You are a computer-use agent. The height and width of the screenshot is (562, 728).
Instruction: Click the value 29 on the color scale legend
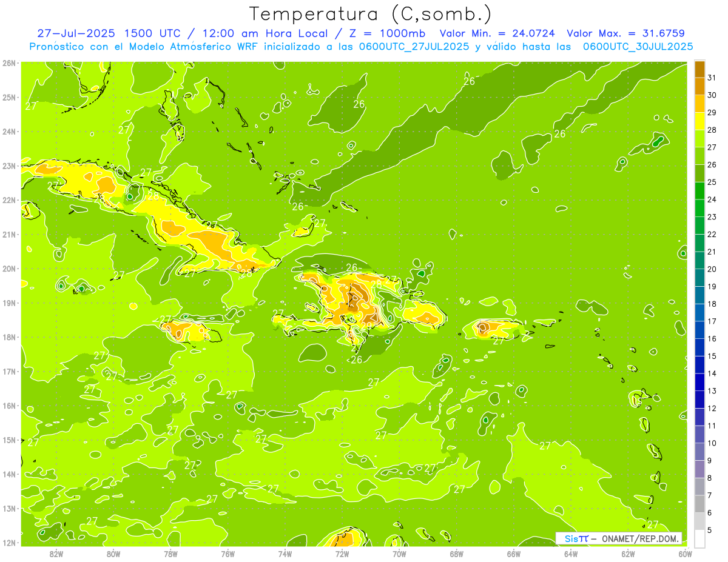pyautogui.click(x=712, y=113)
